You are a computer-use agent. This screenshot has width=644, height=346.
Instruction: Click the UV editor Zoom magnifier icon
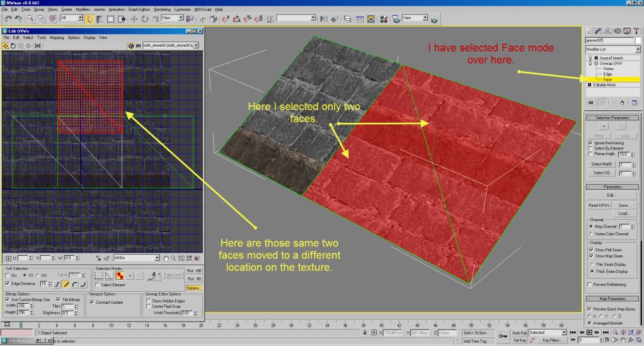(173, 258)
